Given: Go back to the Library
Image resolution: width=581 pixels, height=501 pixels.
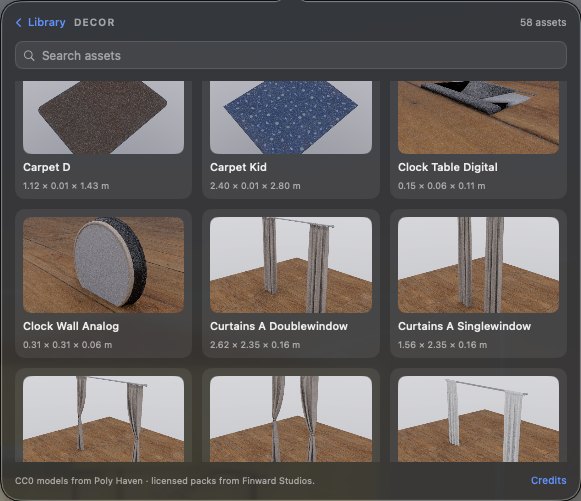Looking at the screenshot, I should pos(41,22).
